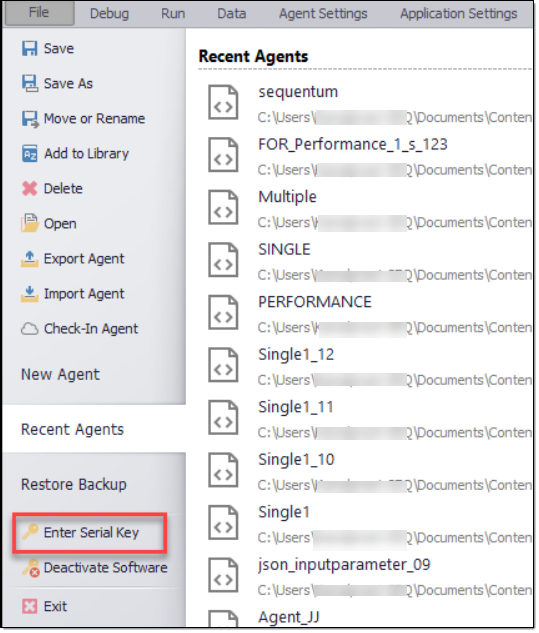539x633 pixels.
Task: Open the Application Settings tab
Action: point(459,14)
